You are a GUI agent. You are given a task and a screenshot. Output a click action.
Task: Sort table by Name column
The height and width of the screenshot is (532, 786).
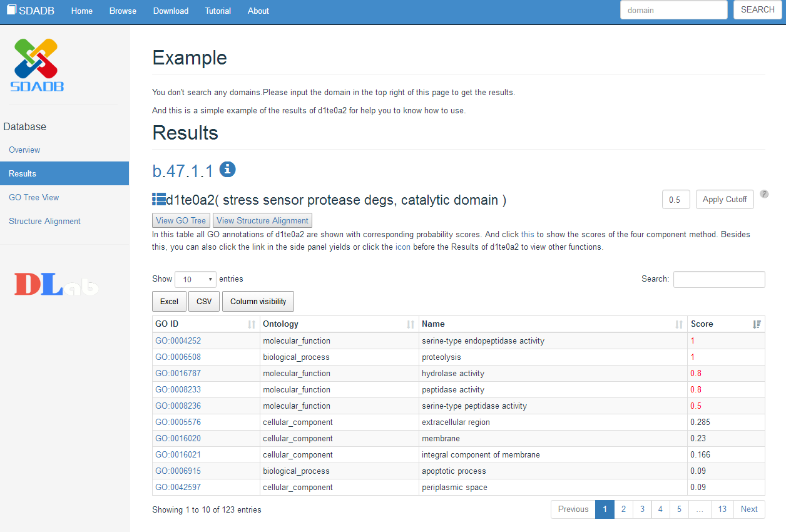(553, 324)
